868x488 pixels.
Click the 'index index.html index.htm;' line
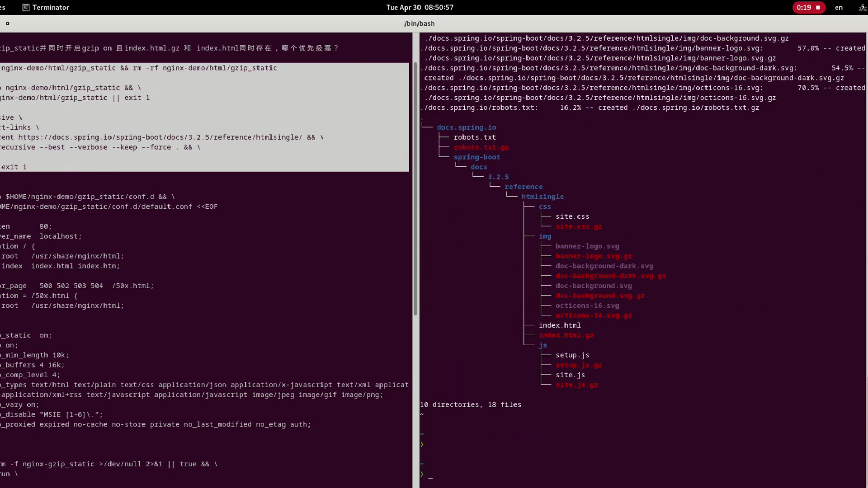pyautogui.click(x=60, y=266)
